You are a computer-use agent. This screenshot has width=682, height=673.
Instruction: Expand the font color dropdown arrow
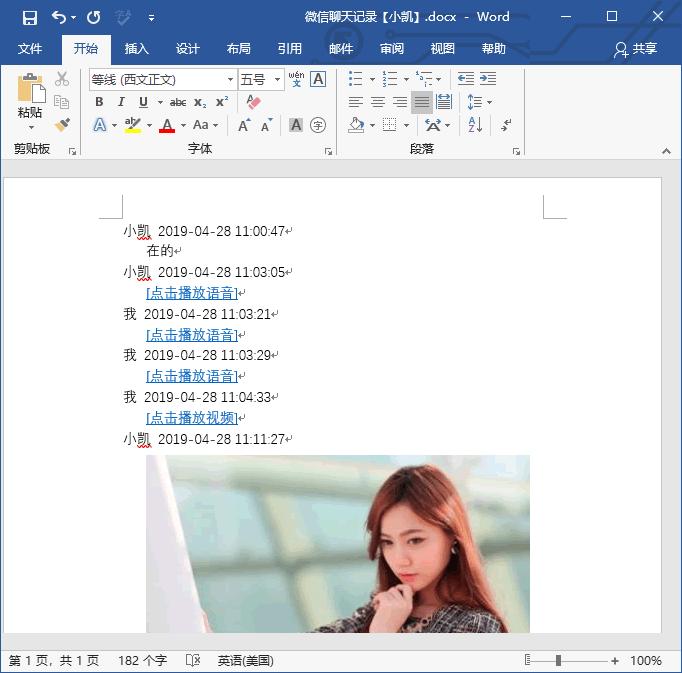183,126
